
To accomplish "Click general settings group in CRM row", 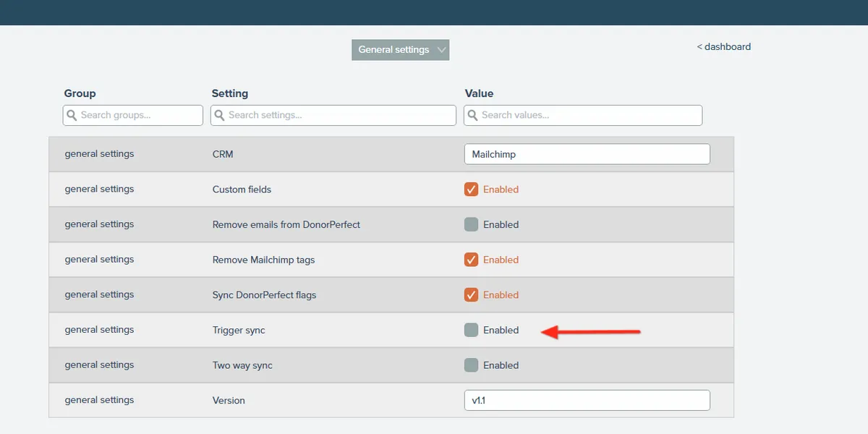I will (x=99, y=153).
